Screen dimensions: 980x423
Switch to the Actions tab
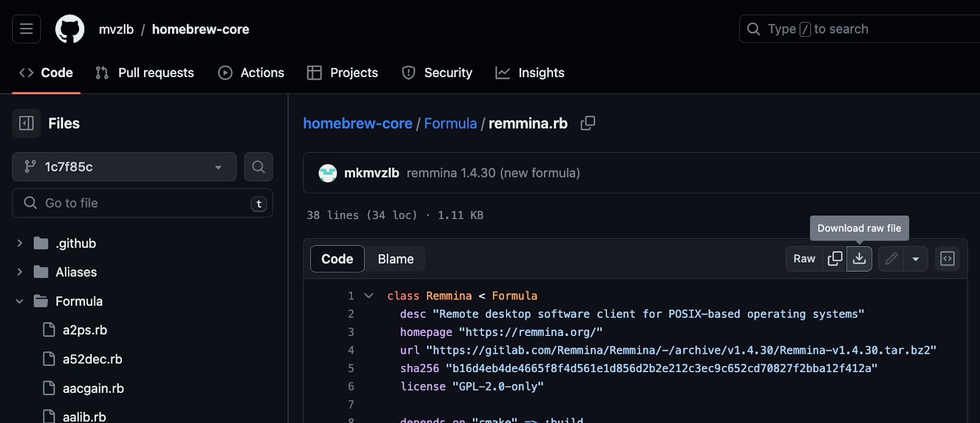(251, 73)
